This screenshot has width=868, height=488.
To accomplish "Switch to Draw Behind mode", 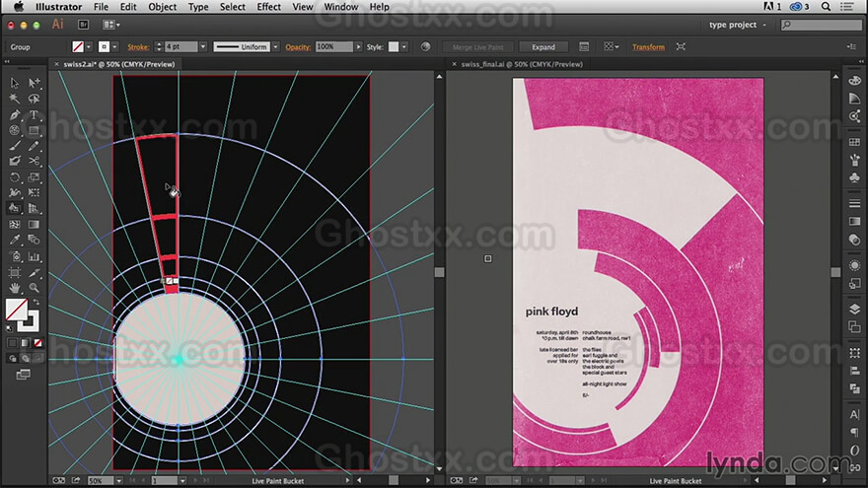I will pyautogui.click(x=25, y=359).
